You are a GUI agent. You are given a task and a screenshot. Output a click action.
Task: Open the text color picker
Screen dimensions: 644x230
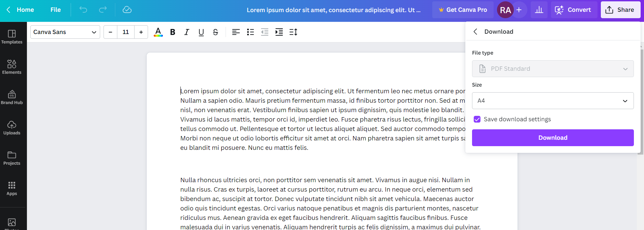(x=158, y=32)
